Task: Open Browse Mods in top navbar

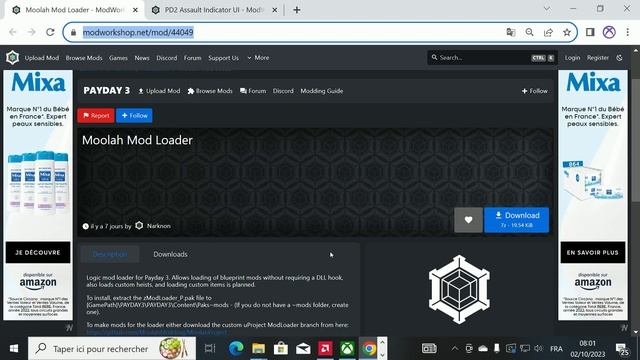Action: [x=84, y=58]
